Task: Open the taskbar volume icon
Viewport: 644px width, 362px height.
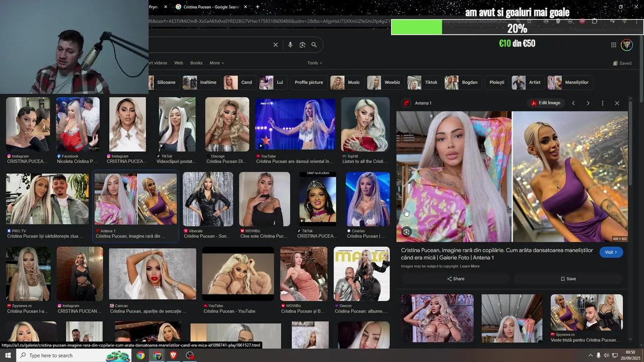Action: point(606,355)
